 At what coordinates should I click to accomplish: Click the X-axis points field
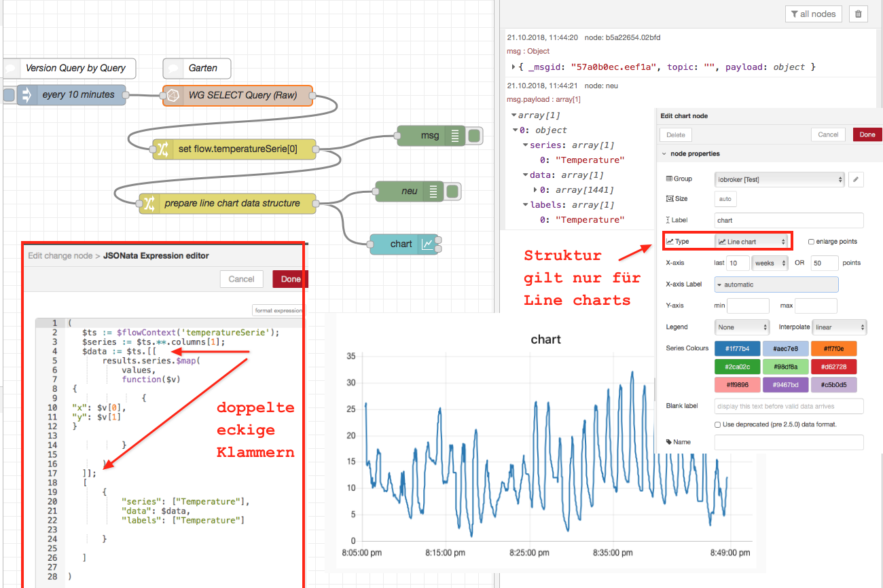(x=825, y=263)
